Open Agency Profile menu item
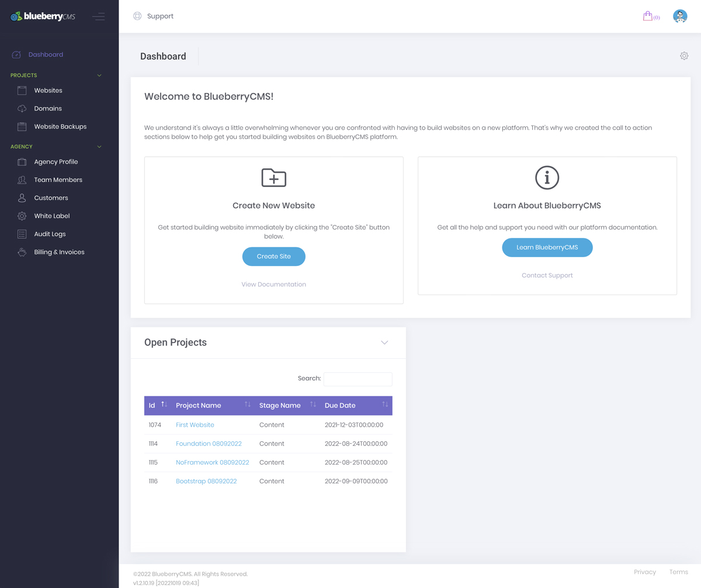Image resolution: width=701 pixels, height=588 pixels. (x=56, y=162)
